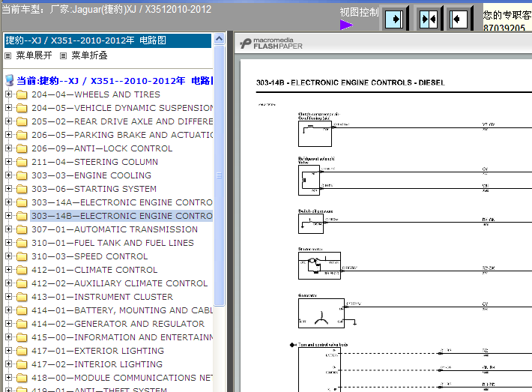The height and width of the screenshot is (392, 532).
Task: Click the Starter motor component box in diagram
Action: point(319,265)
